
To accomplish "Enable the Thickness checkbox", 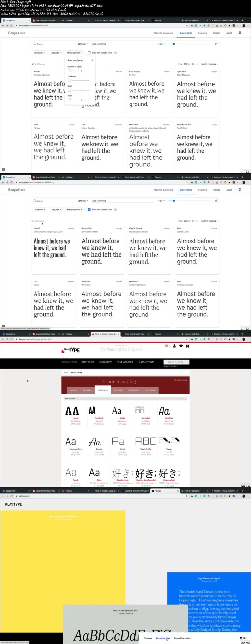I will tap(69, 80).
